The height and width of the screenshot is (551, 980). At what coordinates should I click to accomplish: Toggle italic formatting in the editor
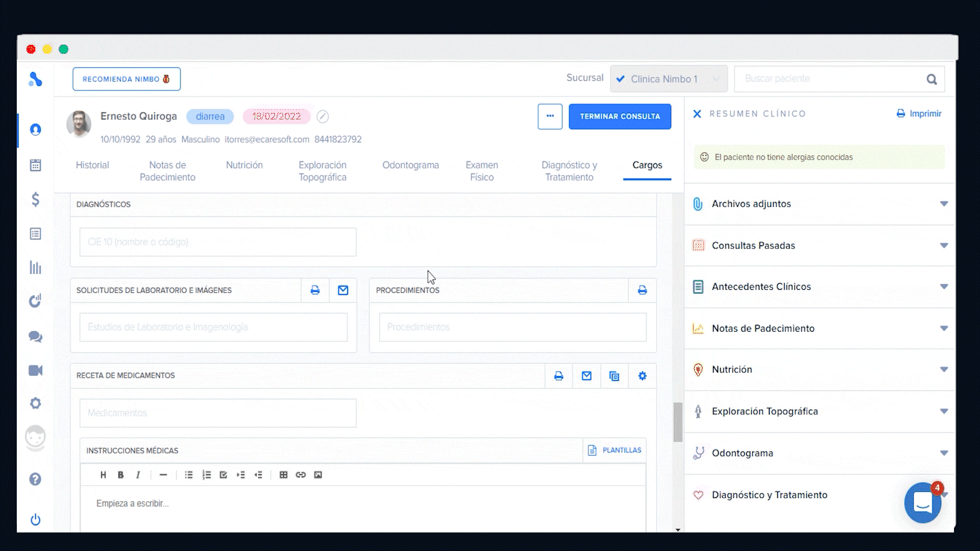point(138,474)
